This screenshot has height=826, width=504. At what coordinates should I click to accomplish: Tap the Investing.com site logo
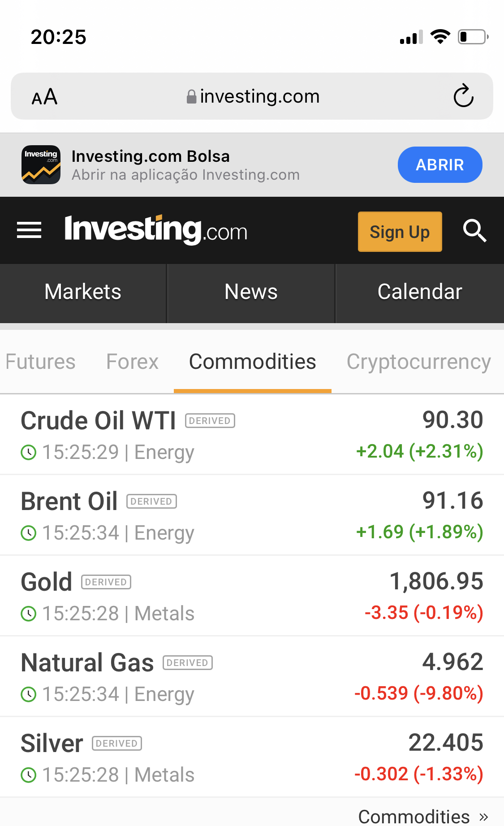point(156,230)
